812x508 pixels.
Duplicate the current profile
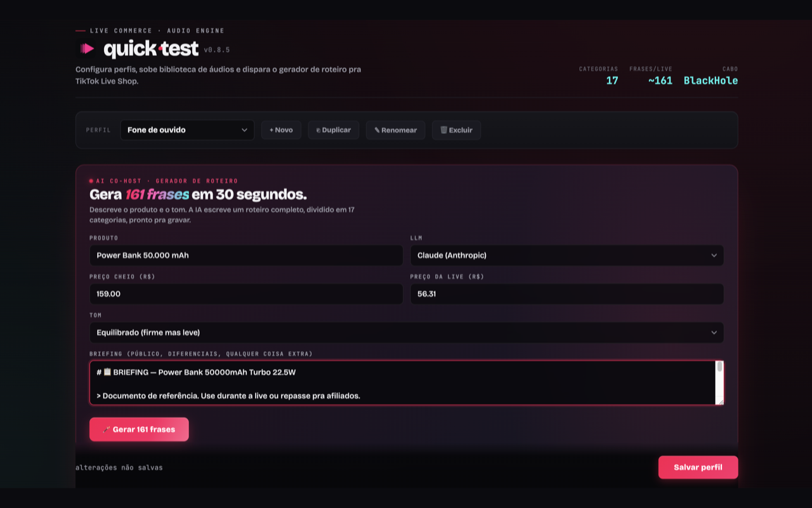tap(334, 130)
